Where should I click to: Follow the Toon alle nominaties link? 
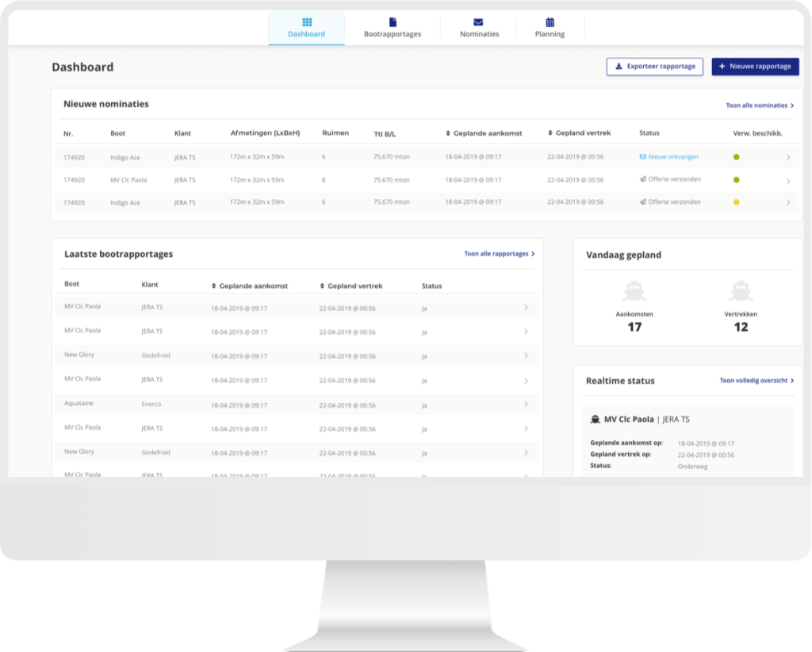760,105
